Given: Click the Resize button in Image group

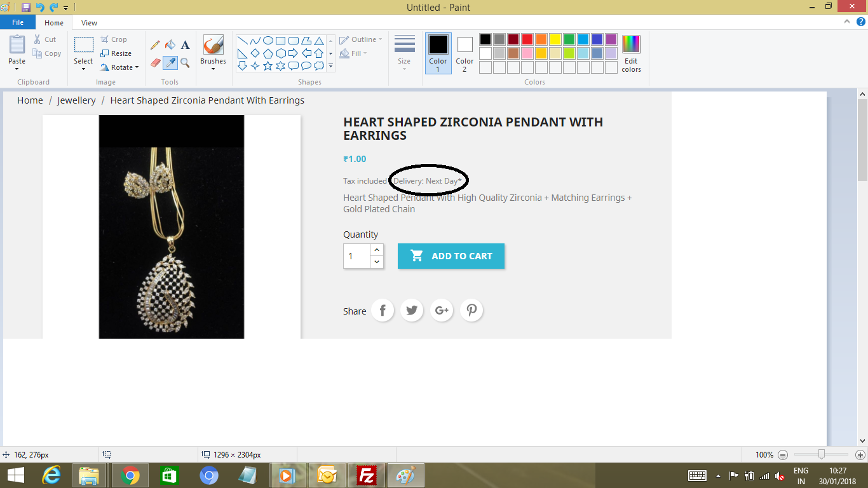Looking at the screenshot, I should (116, 53).
